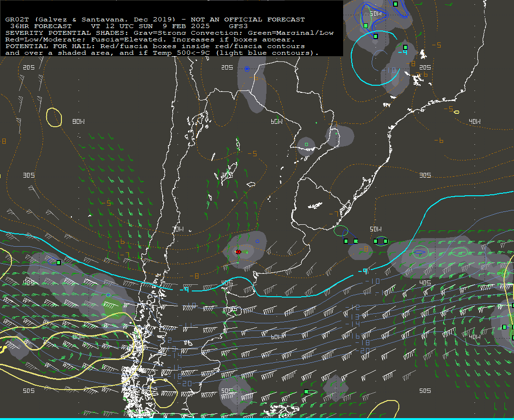
Task: Select the '36HR FORECAST' text
Action: tap(41, 26)
